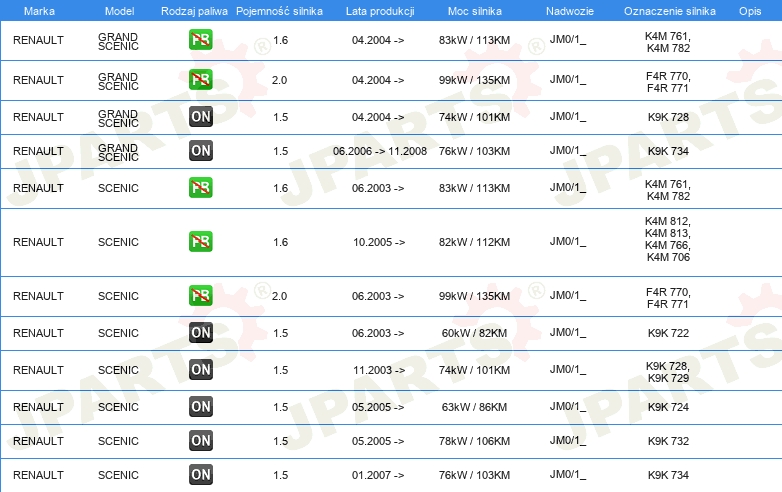Select 'RENAULT' in the K9K 732 row

point(38,441)
